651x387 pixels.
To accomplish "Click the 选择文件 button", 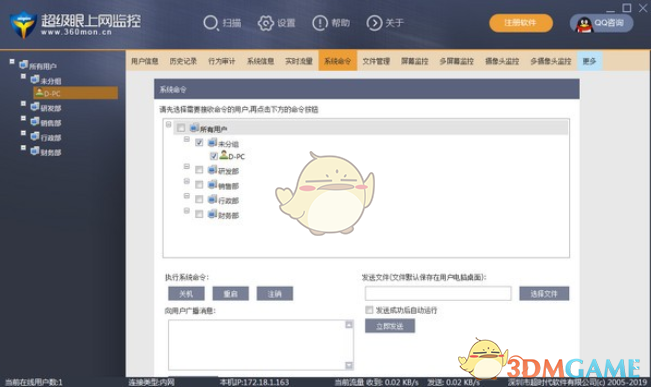I will coord(544,294).
